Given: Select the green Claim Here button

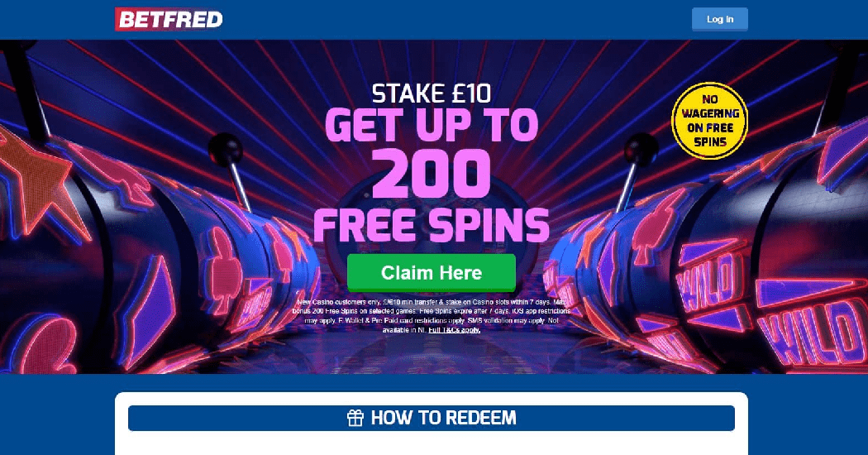Looking at the screenshot, I should [x=432, y=273].
